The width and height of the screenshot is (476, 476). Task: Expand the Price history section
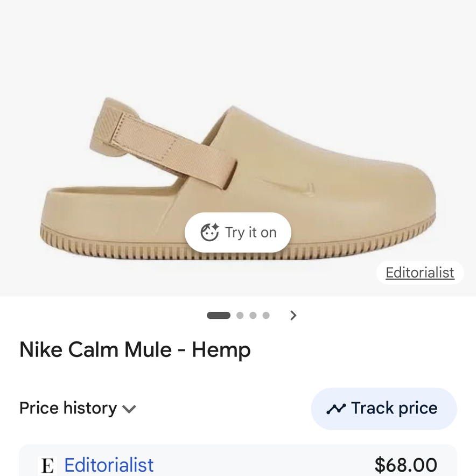68,408
